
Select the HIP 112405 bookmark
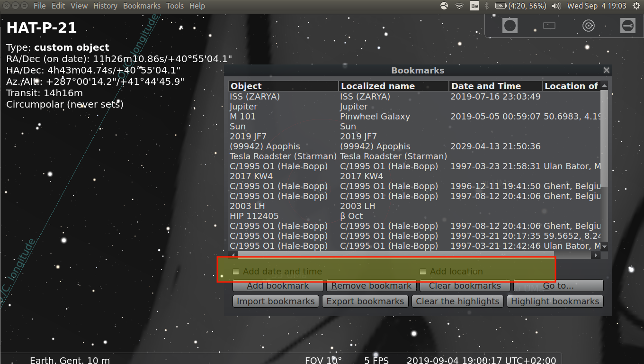(x=254, y=216)
